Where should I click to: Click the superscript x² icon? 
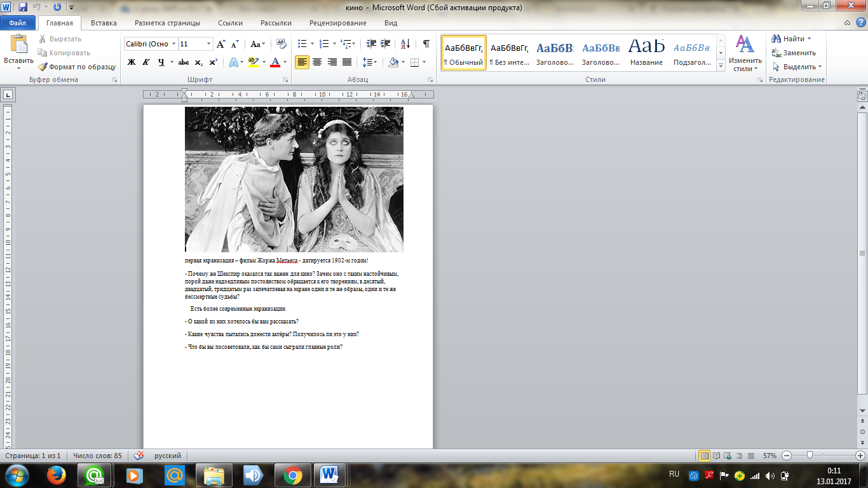pyautogui.click(x=214, y=62)
